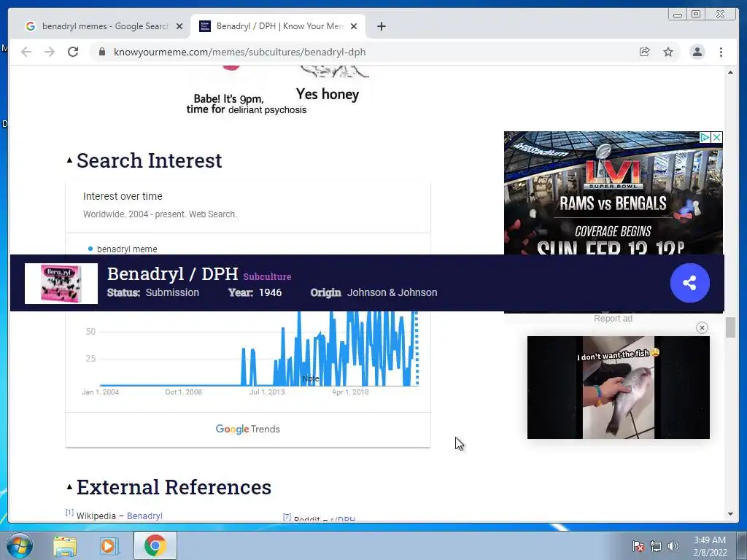The width and height of the screenshot is (747, 560).
Task: Close the Benadryl / DPH Know Your Meme tab
Action: tap(354, 26)
